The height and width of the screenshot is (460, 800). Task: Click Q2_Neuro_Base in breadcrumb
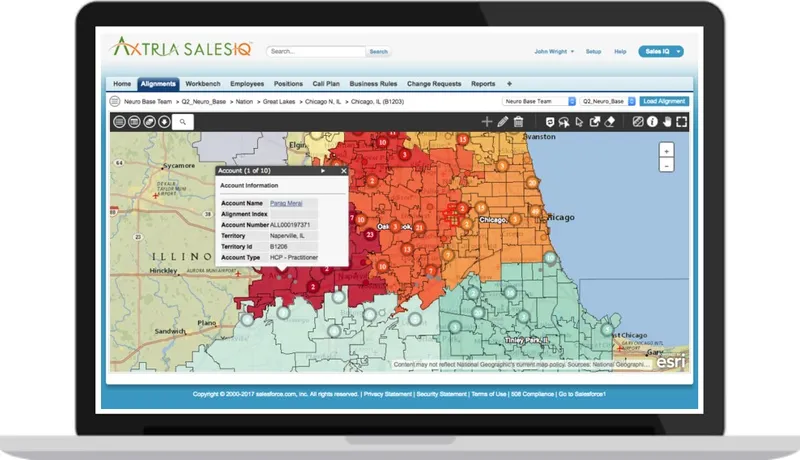[x=204, y=101]
